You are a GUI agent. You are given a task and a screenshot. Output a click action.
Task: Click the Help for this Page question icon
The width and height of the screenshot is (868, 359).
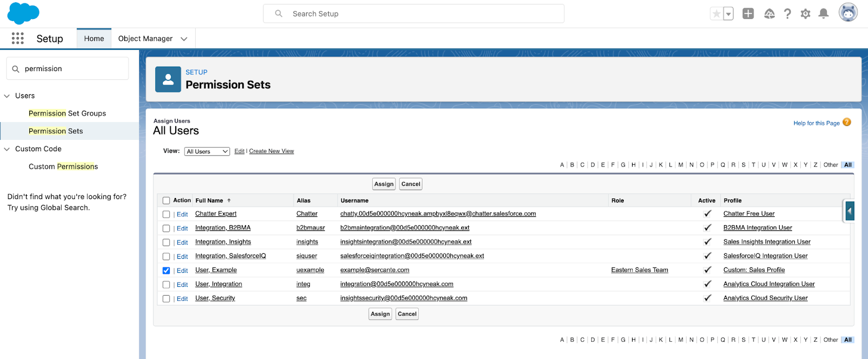tap(847, 123)
